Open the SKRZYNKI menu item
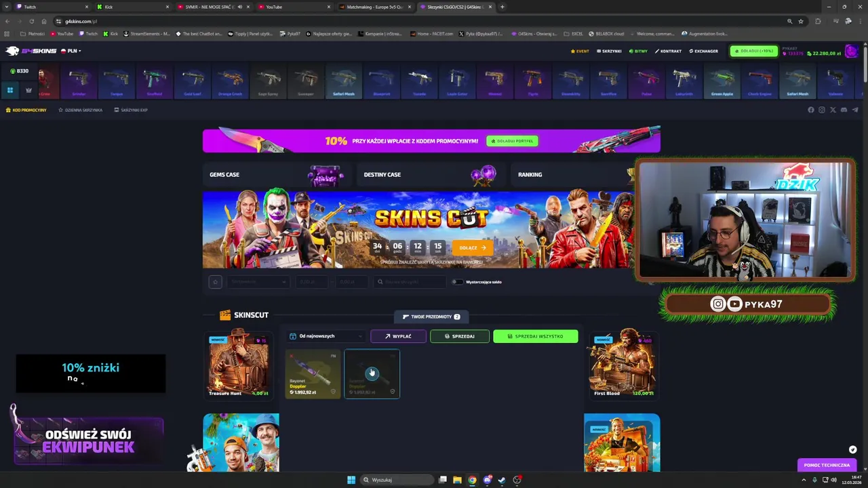This screenshot has width=868, height=488. (x=609, y=51)
